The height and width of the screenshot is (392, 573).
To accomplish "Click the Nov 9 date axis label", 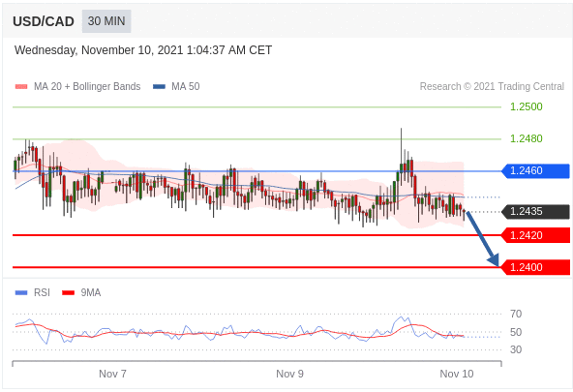I will [289, 374].
